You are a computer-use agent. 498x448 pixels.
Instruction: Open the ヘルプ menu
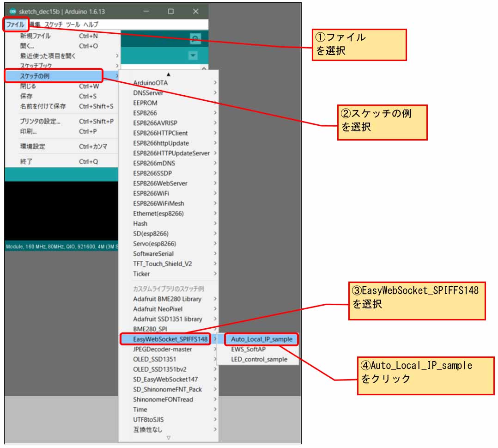tap(91, 25)
